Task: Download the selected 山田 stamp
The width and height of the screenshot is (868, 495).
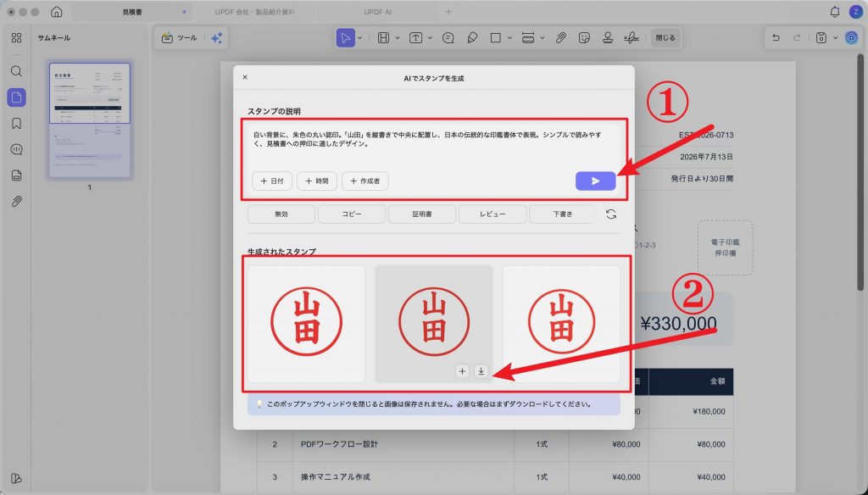Action: tap(481, 371)
